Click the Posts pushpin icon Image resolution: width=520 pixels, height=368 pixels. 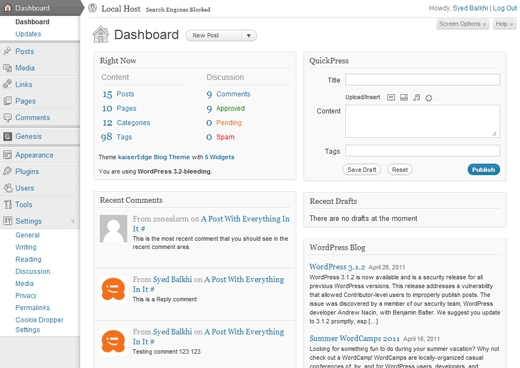coord(7,51)
